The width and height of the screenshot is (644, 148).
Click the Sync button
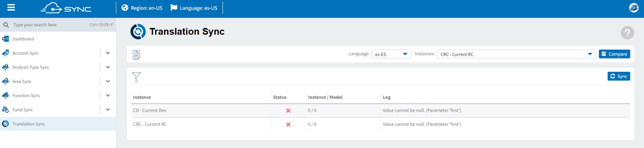(619, 76)
